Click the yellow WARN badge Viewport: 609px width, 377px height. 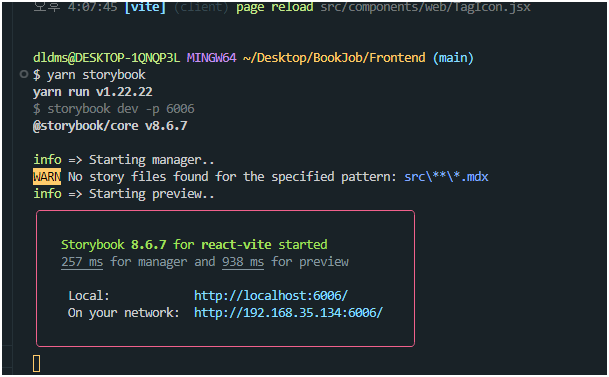click(x=47, y=177)
